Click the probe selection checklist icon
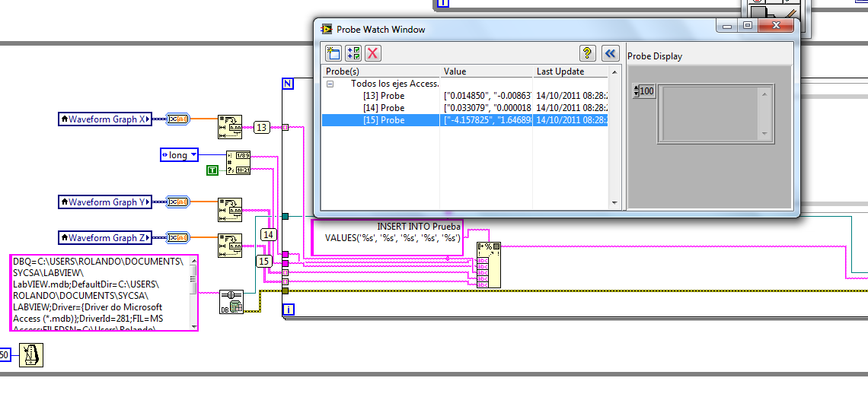This screenshot has width=868, height=397. click(x=353, y=52)
